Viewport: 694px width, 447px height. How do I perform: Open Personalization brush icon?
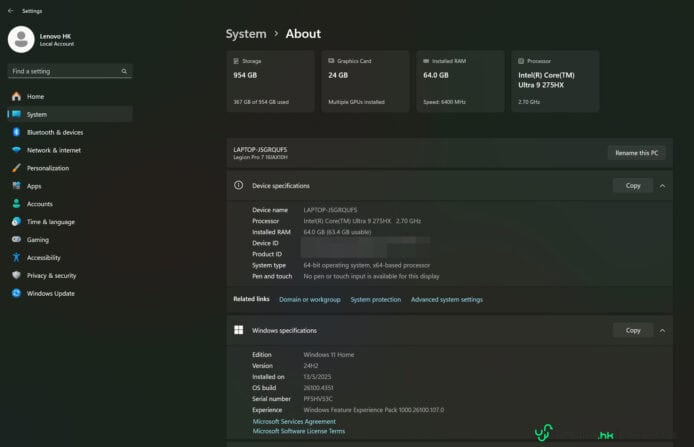[x=16, y=168]
